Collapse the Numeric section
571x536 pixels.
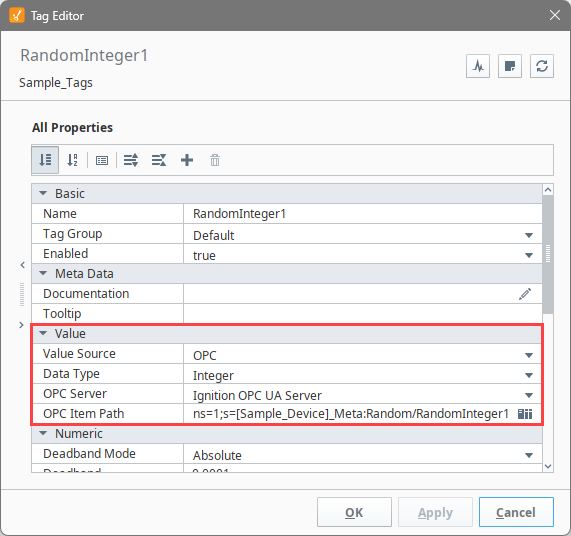(43, 433)
